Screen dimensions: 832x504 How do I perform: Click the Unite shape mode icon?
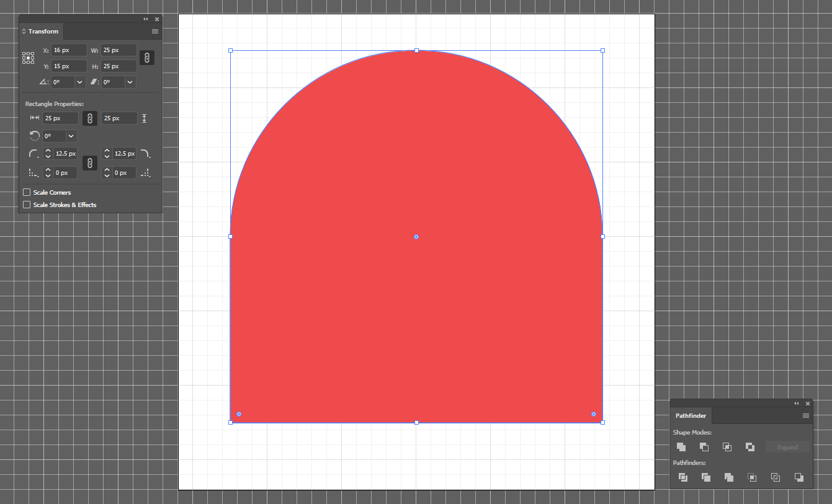point(681,447)
